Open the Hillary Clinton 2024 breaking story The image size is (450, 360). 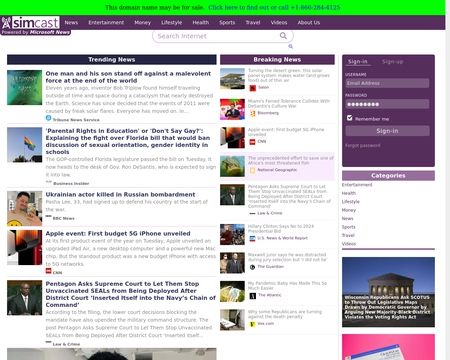(281, 229)
